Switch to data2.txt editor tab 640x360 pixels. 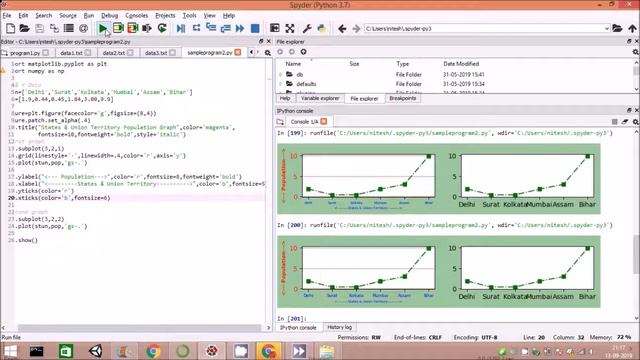click(x=114, y=53)
